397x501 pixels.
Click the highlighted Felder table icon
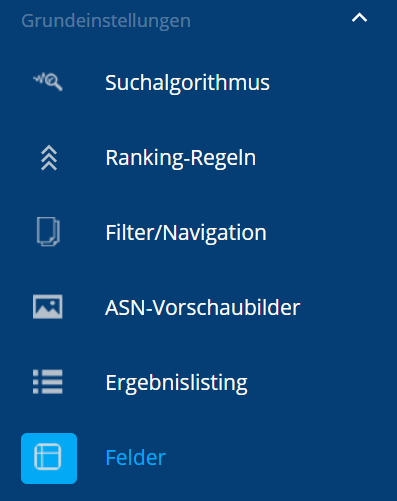click(x=49, y=458)
